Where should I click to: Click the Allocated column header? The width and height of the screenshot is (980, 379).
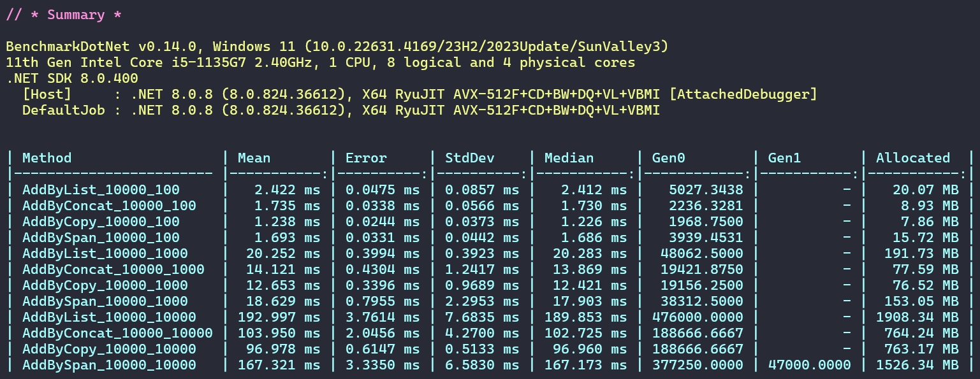click(912, 158)
